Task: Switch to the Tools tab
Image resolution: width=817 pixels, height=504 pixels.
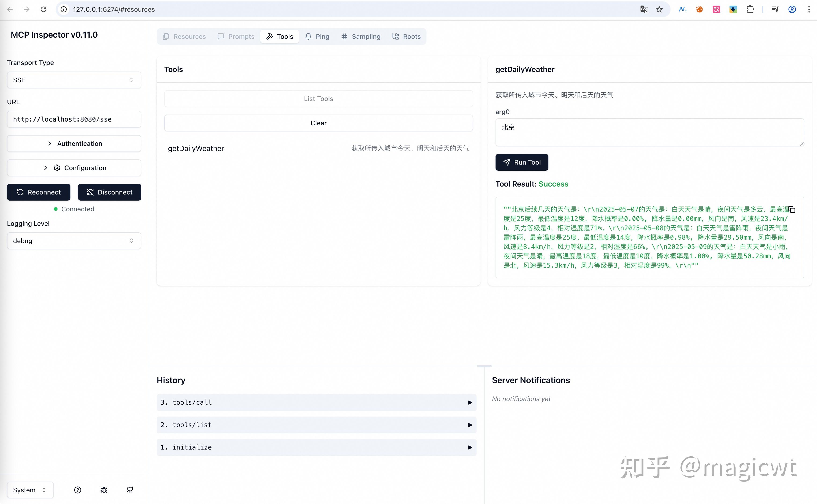Action: click(x=280, y=36)
